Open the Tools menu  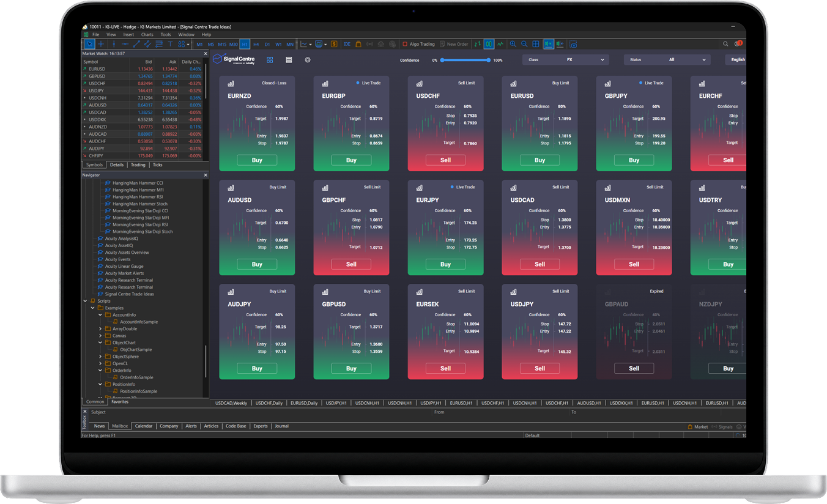(166, 35)
